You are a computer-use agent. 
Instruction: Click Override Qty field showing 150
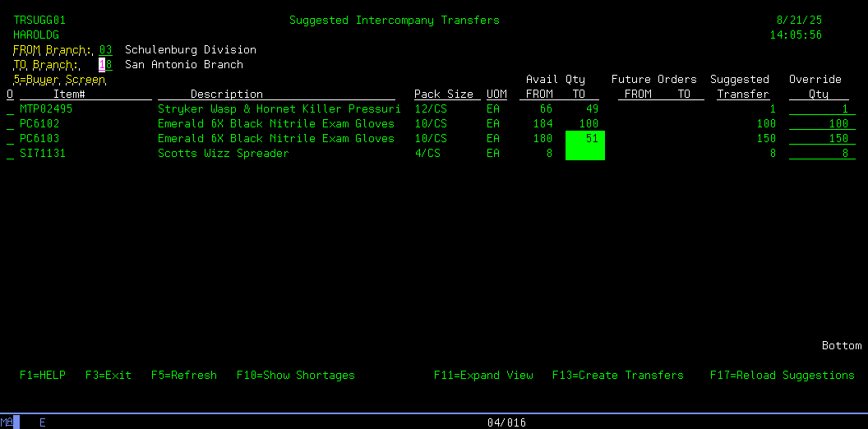coord(819,139)
